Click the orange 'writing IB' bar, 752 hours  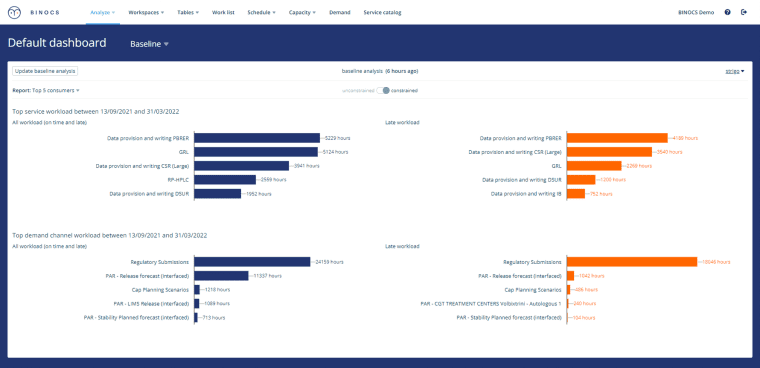[576, 193]
